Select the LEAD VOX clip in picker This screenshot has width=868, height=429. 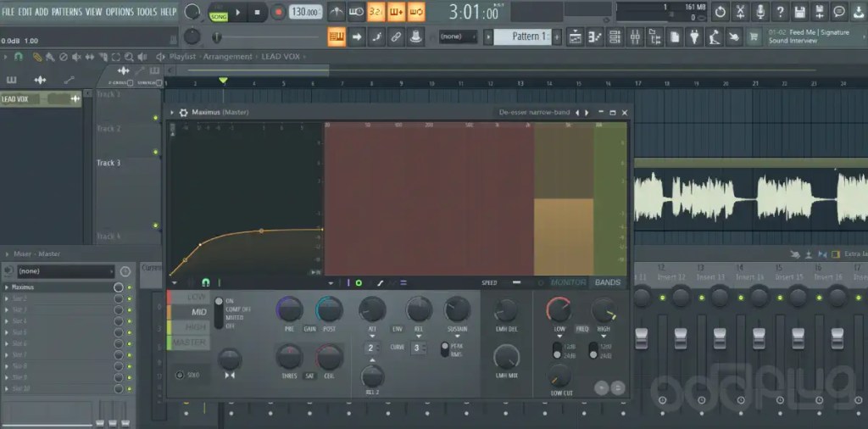41,99
